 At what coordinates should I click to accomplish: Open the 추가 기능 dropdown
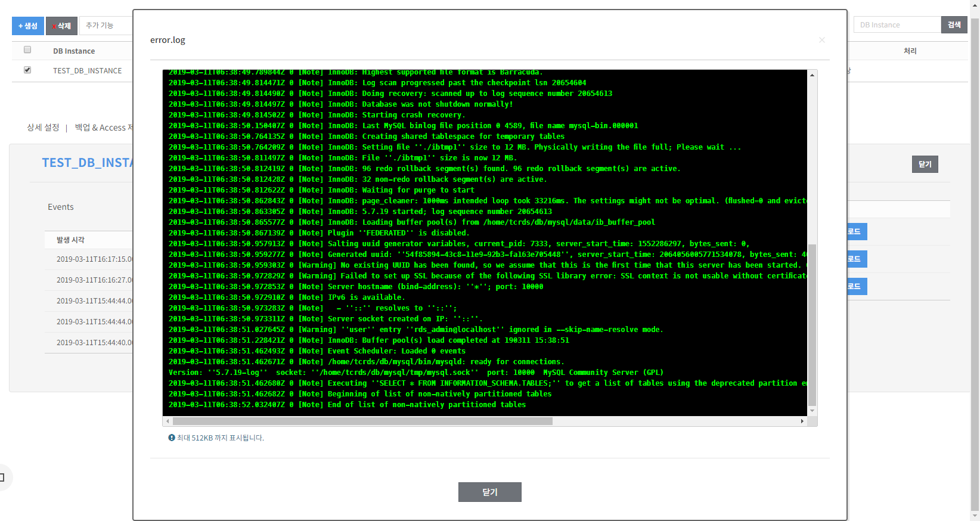(x=106, y=26)
